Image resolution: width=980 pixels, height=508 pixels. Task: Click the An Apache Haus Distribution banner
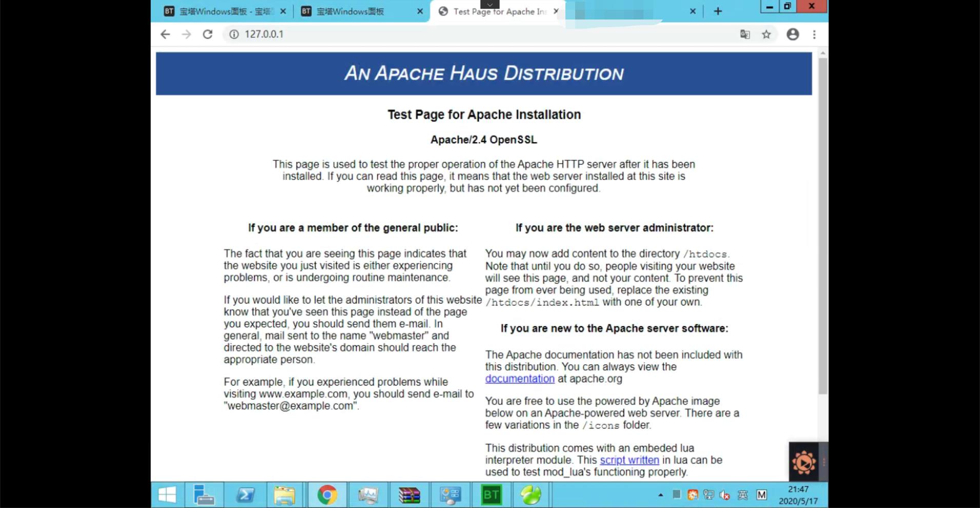coord(484,73)
